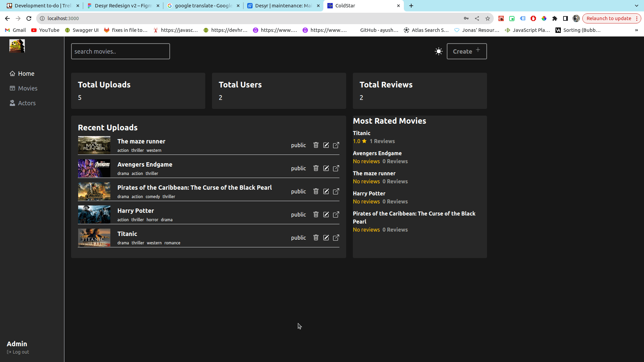Edit Avengers Endgame movie

326,168
